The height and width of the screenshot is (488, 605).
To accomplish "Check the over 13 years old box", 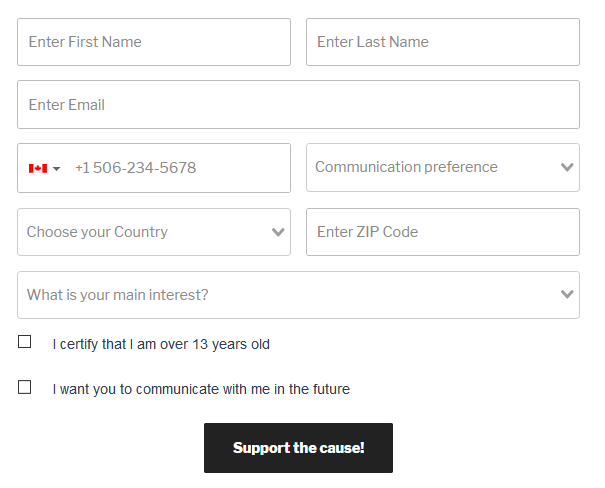I will 25,342.
